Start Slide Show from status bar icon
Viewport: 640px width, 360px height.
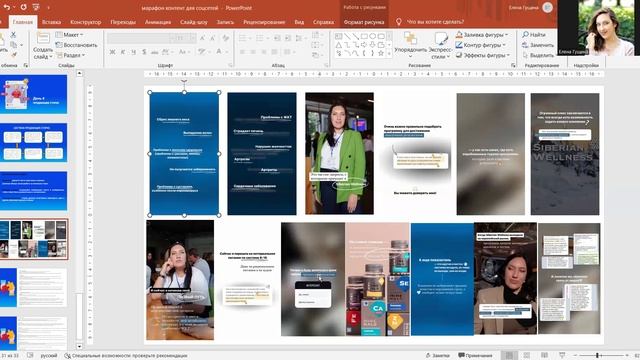(x=562, y=355)
